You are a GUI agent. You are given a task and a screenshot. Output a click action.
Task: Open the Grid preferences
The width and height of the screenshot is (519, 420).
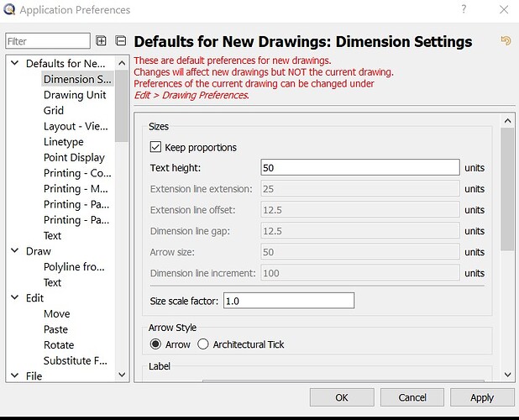[x=53, y=111]
